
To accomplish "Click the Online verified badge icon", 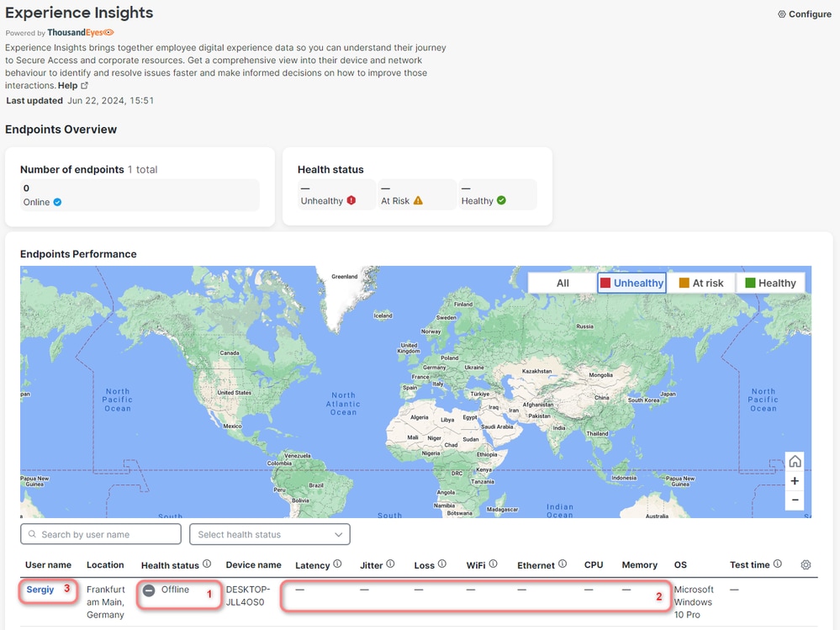I will [x=57, y=202].
